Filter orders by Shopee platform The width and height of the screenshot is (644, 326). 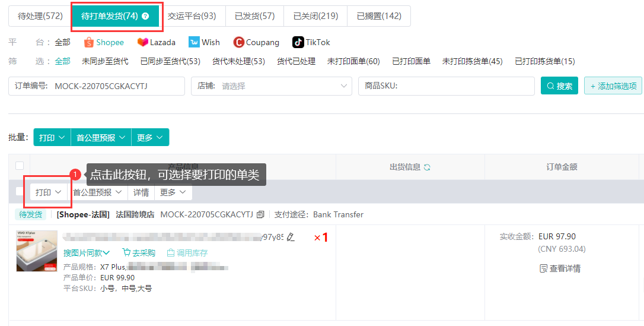[104, 42]
